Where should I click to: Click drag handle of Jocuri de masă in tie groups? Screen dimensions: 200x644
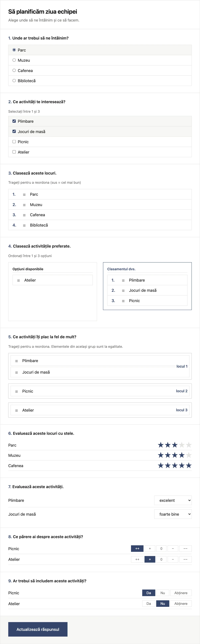pyautogui.click(x=16, y=372)
